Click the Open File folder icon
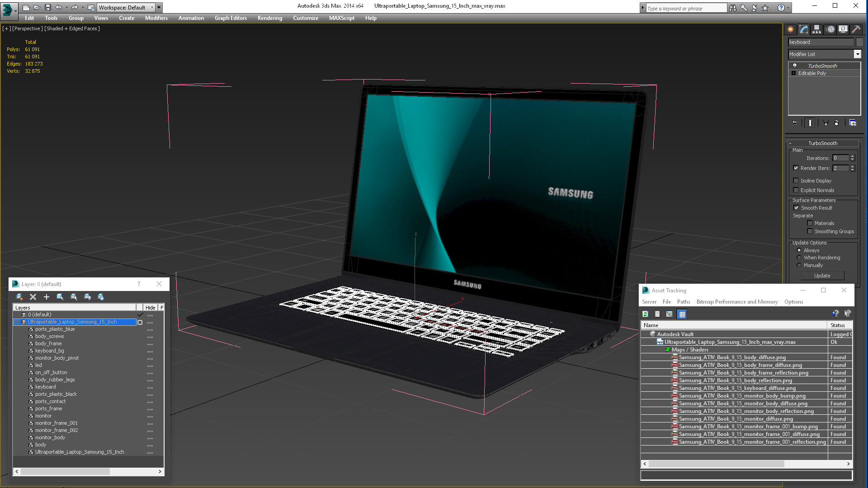 pos(37,8)
